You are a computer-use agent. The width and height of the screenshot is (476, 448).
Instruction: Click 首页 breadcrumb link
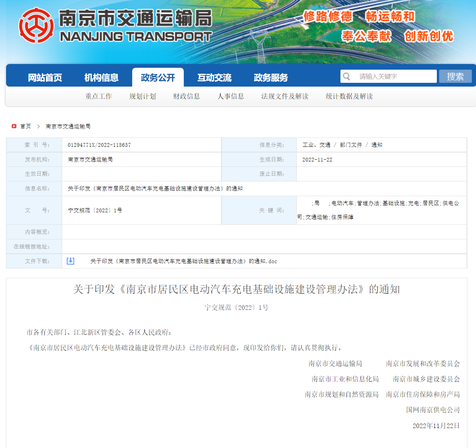(26, 126)
